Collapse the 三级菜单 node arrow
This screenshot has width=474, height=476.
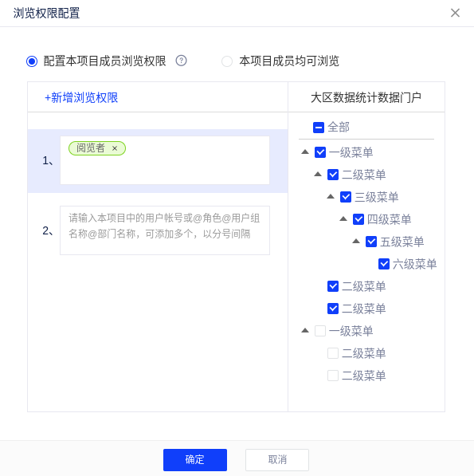[x=331, y=197]
